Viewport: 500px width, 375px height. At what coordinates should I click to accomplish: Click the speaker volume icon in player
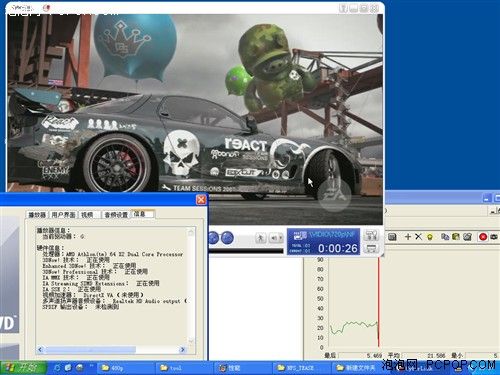pos(274,238)
